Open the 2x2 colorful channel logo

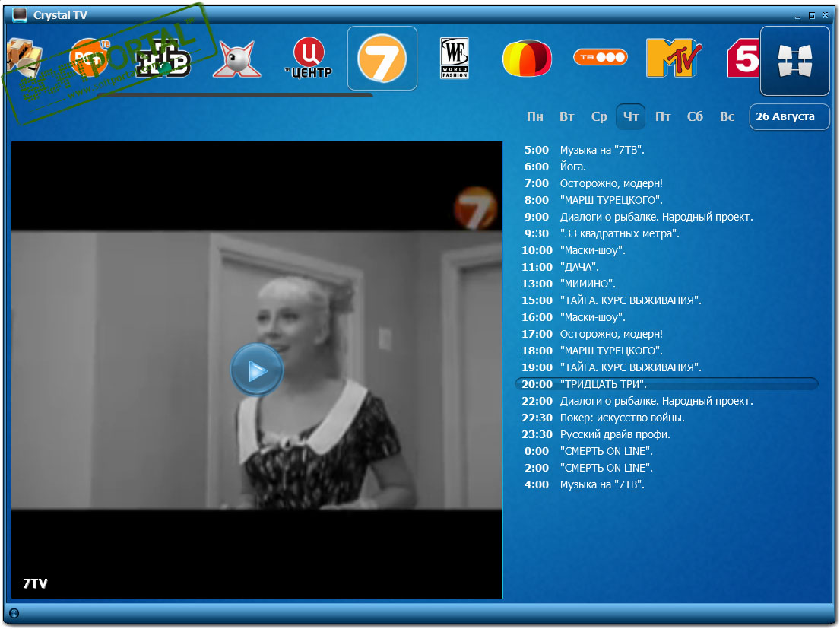527,58
